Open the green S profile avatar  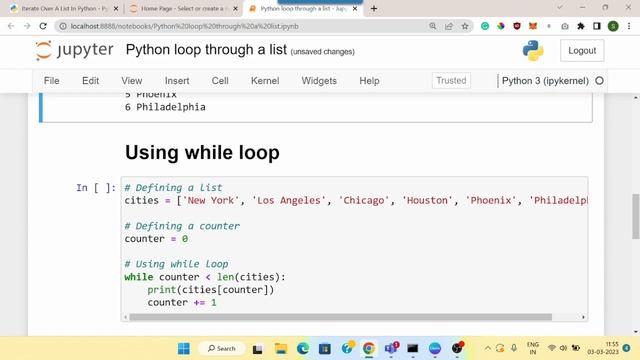click(x=613, y=26)
